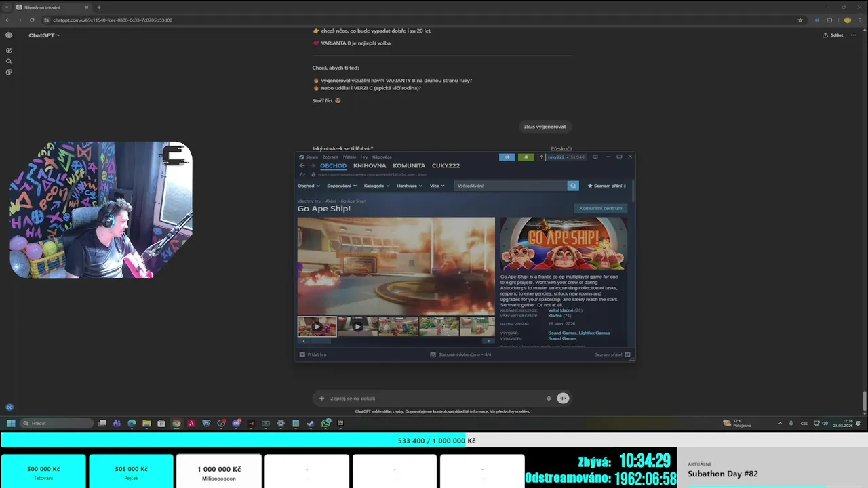The height and width of the screenshot is (488, 868).
Task: Expand the Více dropdown in Steam
Action: tap(437, 186)
